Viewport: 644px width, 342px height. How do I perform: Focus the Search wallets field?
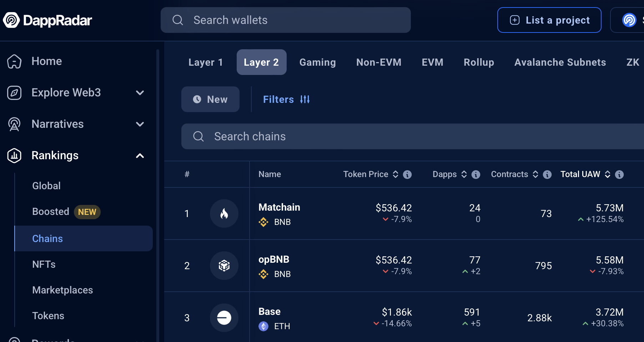coord(286,20)
